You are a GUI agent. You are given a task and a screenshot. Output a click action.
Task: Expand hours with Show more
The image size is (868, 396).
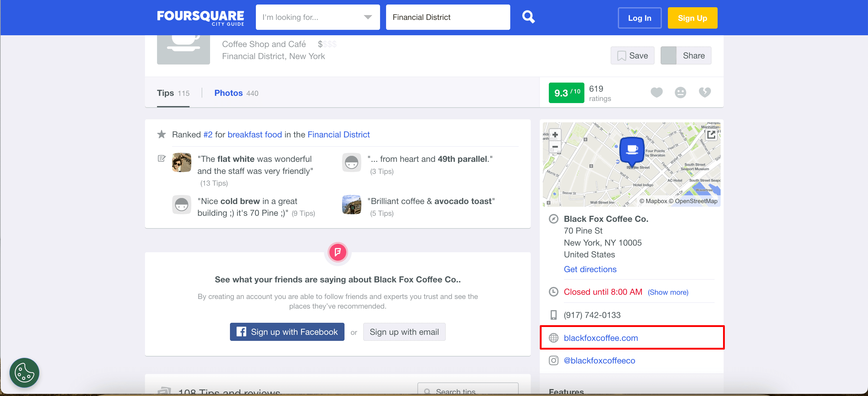tap(668, 292)
